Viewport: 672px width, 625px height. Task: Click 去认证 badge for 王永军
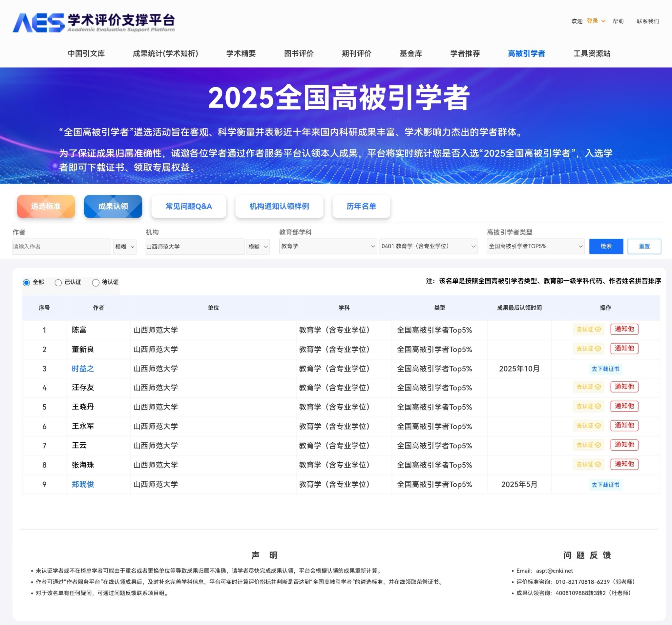[588, 425]
